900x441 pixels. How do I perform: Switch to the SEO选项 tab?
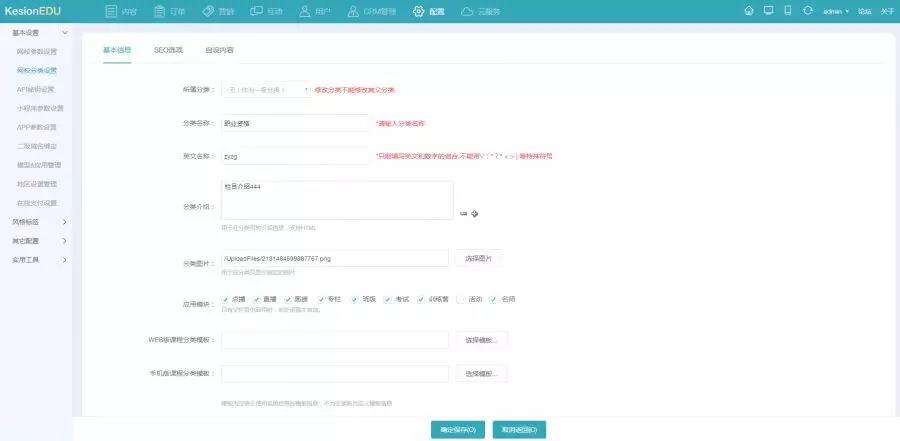[x=168, y=49]
